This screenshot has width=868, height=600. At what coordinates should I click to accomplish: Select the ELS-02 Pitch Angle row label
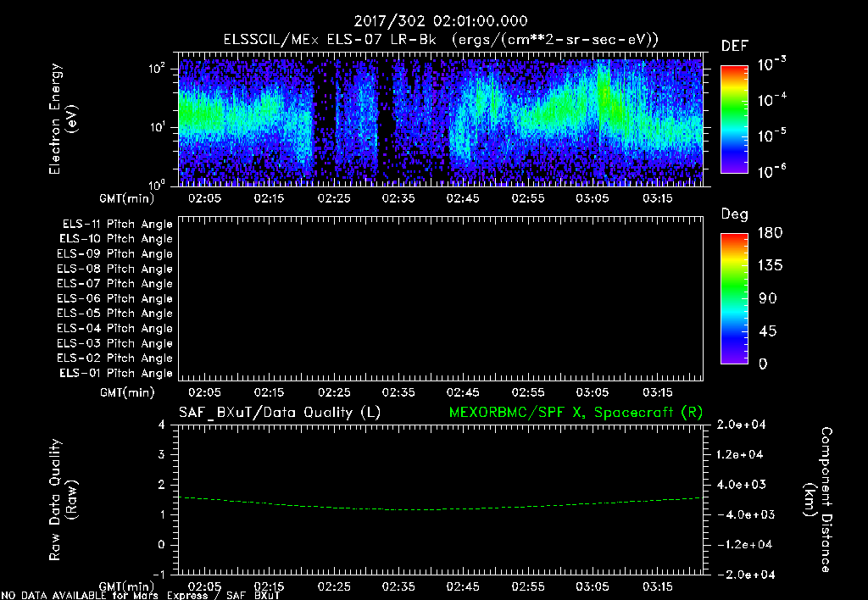click(115, 358)
